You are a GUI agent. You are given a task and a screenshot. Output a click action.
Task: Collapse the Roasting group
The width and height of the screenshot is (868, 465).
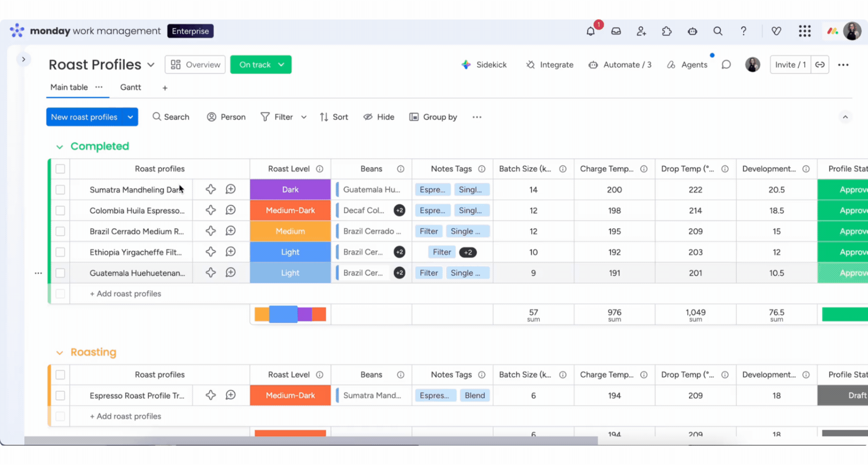point(59,353)
